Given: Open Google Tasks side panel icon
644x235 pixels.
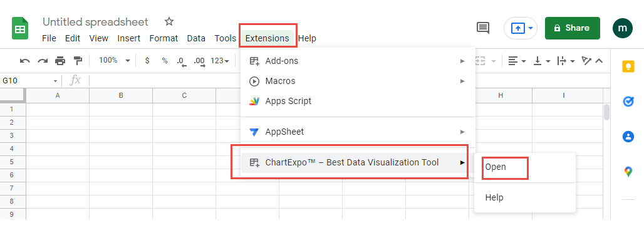Looking at the screenshot, I should (x=628, y=101).
